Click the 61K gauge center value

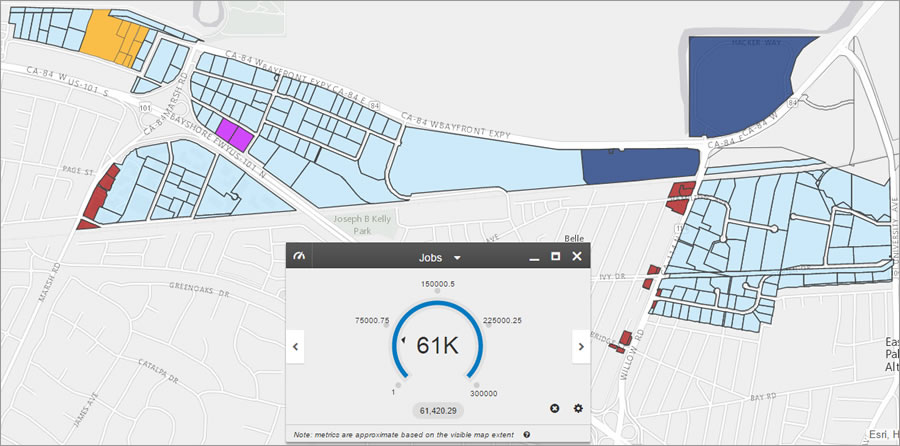437,346
